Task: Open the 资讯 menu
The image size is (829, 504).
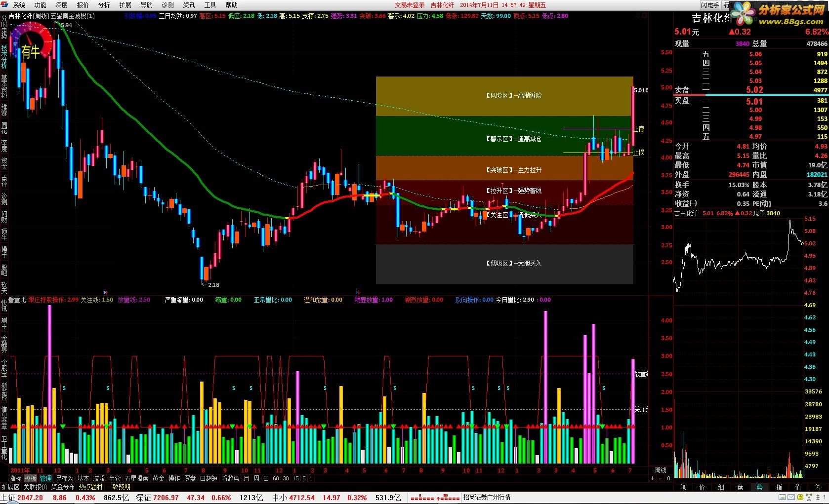Action: coord(189,5)
